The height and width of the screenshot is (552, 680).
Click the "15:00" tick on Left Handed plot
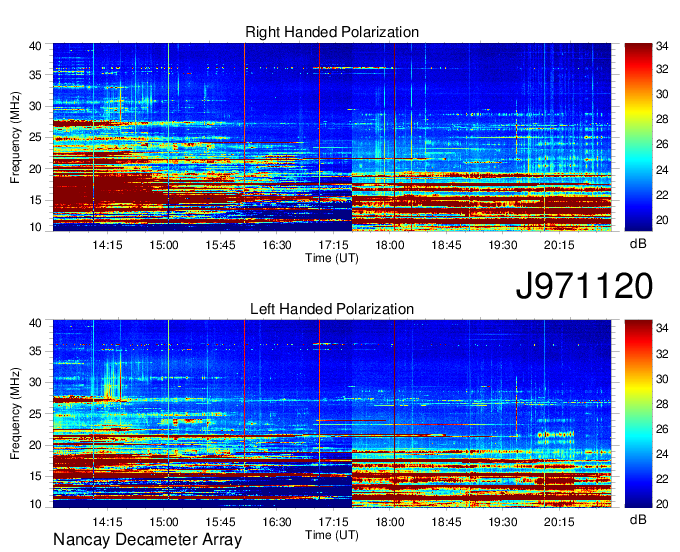tap(164, 522)
